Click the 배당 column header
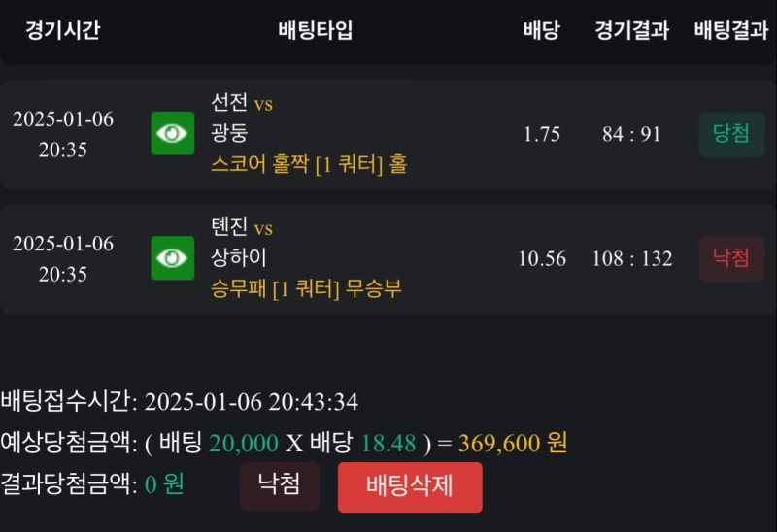The width and height of the screenshot is (777, 532). 541,30
